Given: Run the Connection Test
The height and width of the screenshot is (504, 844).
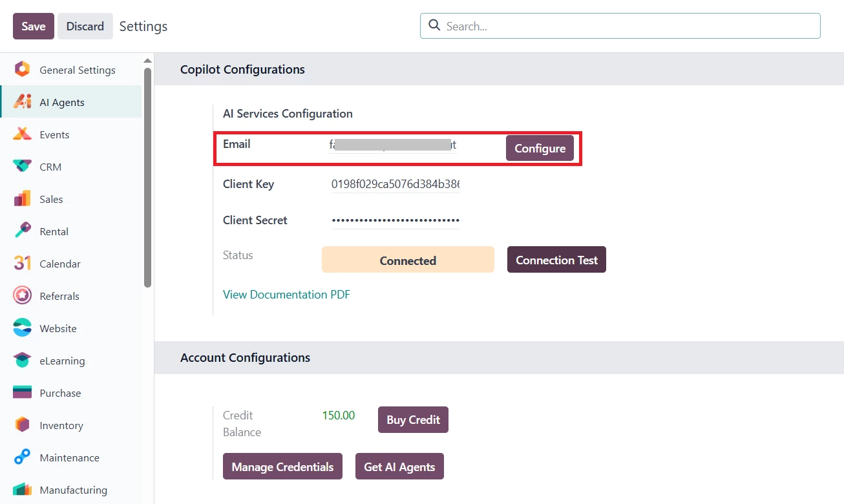Looking at the screenshot, I should (x=556, y=260).
